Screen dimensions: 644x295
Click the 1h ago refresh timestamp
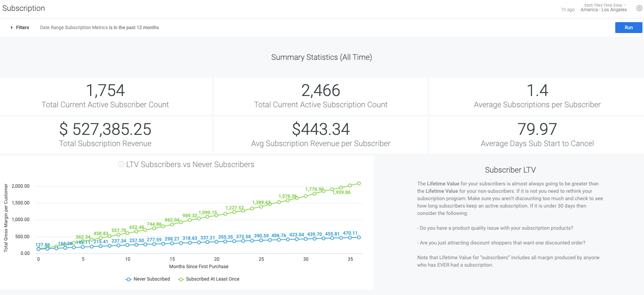568,10
